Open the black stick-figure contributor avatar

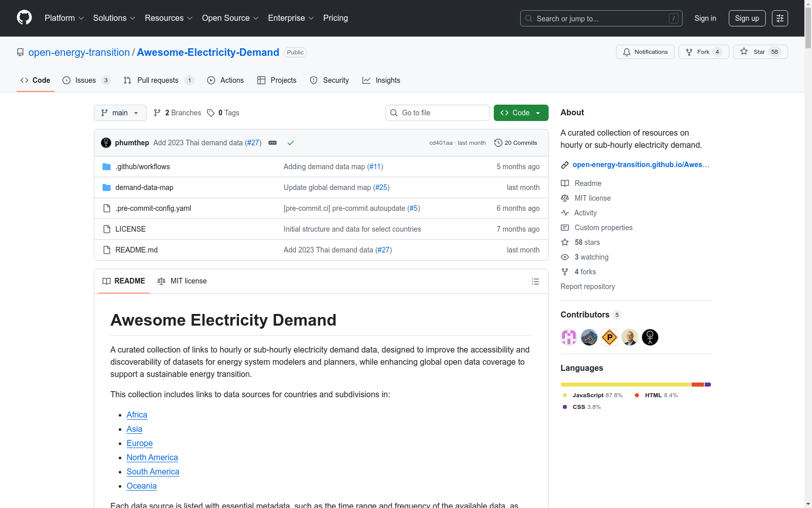coord(650,337)
